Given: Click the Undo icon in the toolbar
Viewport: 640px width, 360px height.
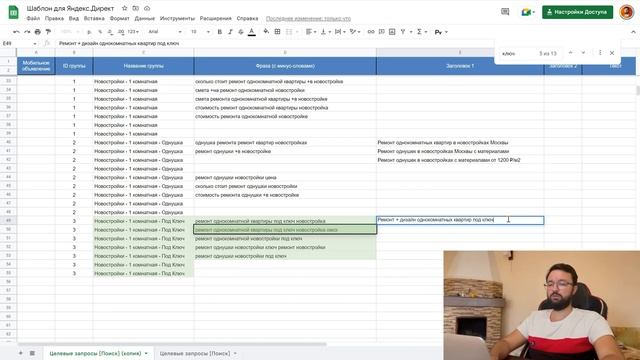Looking at the screenshot, I should click(x=16, y=32).
